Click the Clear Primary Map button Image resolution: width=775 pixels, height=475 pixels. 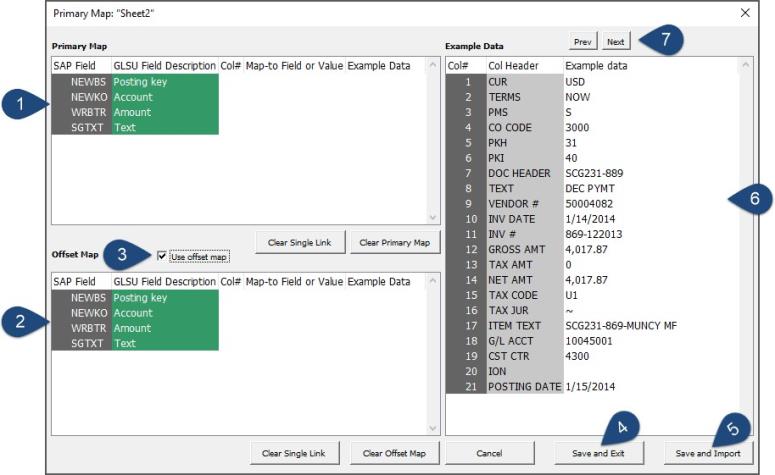coord(394,243)
